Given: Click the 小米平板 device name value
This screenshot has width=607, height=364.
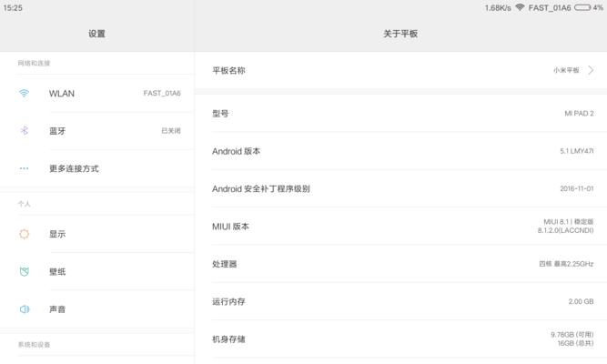Looking at the screenshot, I should [566, 70].
